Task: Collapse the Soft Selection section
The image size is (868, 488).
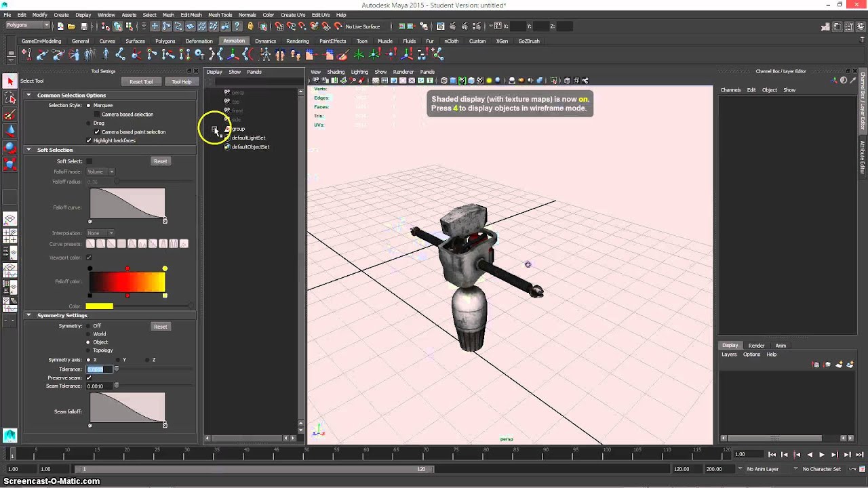Action: (29, 150)
